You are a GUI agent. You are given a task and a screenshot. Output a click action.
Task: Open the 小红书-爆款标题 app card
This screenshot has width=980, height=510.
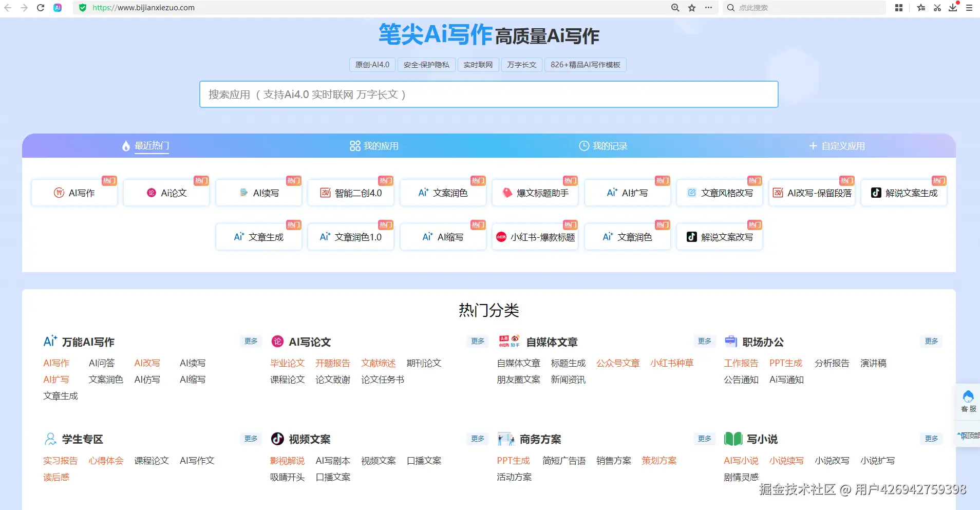535,237
